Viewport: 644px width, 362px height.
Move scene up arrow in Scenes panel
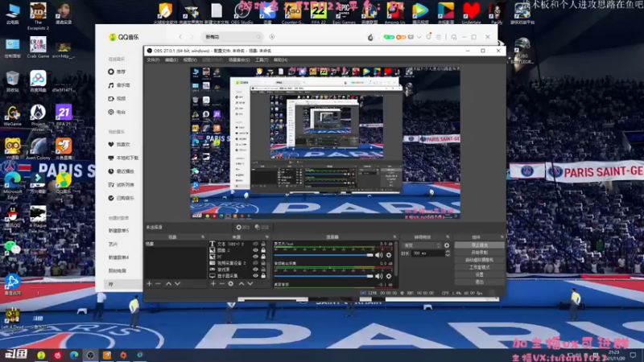[x=168, y=284]
